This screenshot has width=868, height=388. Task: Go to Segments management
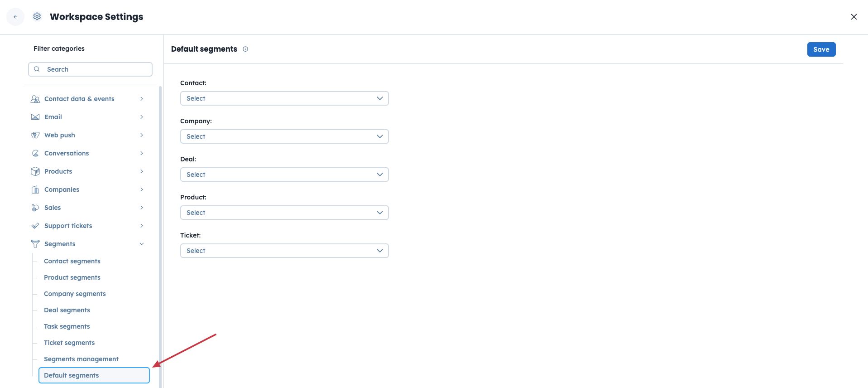[81, 359]
